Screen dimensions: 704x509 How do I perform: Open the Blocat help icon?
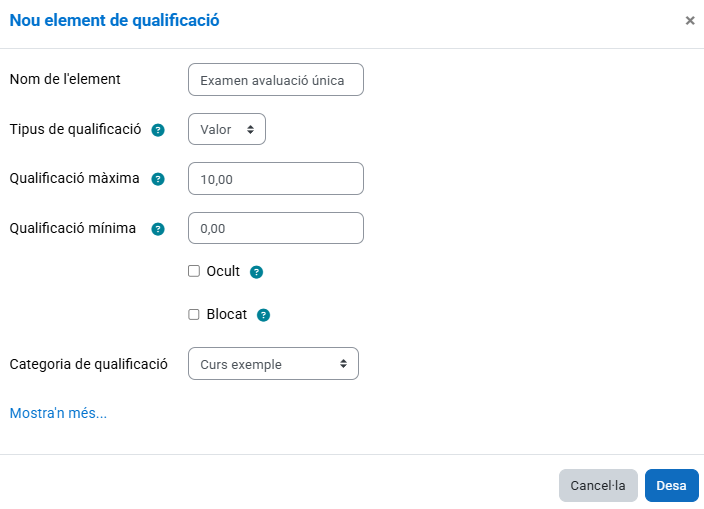coord(264,315)
